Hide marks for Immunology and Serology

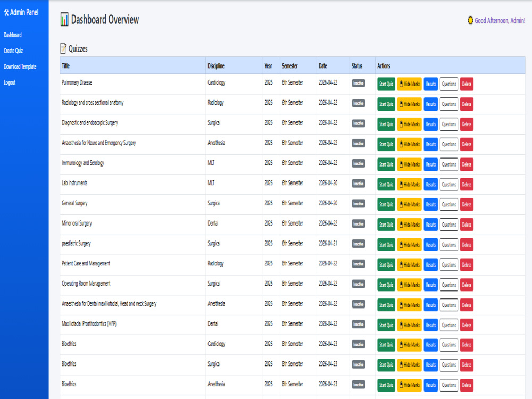[x=410, y=164]
